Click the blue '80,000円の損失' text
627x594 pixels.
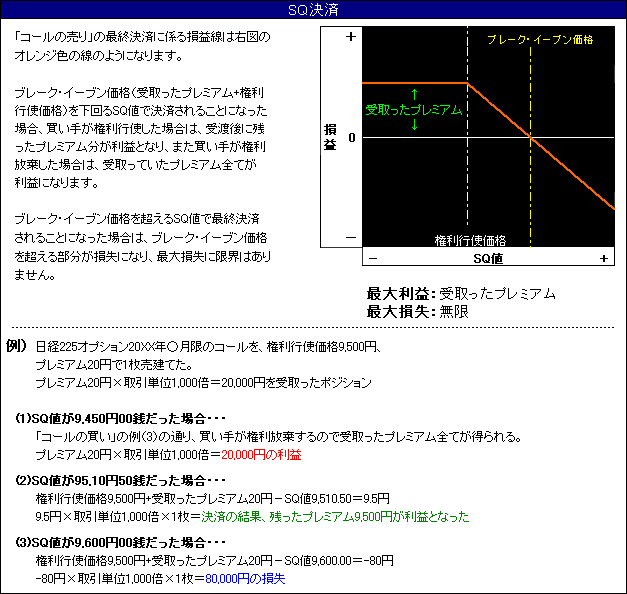(x=245, y=579)
